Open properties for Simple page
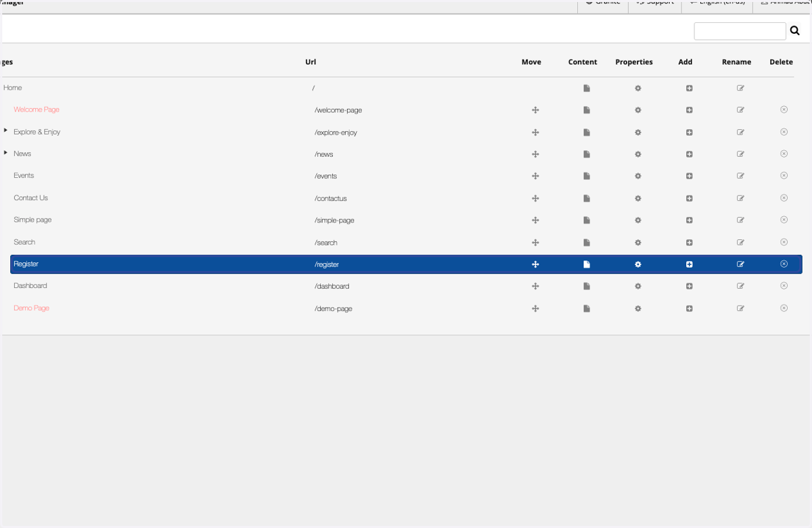812x528 pixels. tap(637, 220)
